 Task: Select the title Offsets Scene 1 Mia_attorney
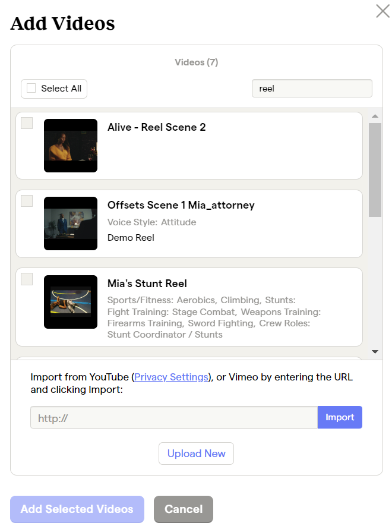click(x=181, y=205)
